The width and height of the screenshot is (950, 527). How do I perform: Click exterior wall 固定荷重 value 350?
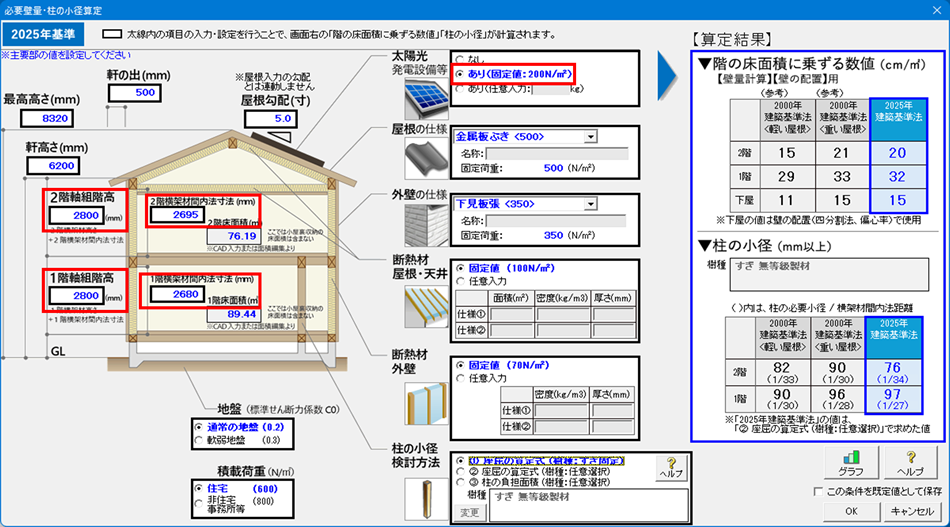tap(553, 236)
